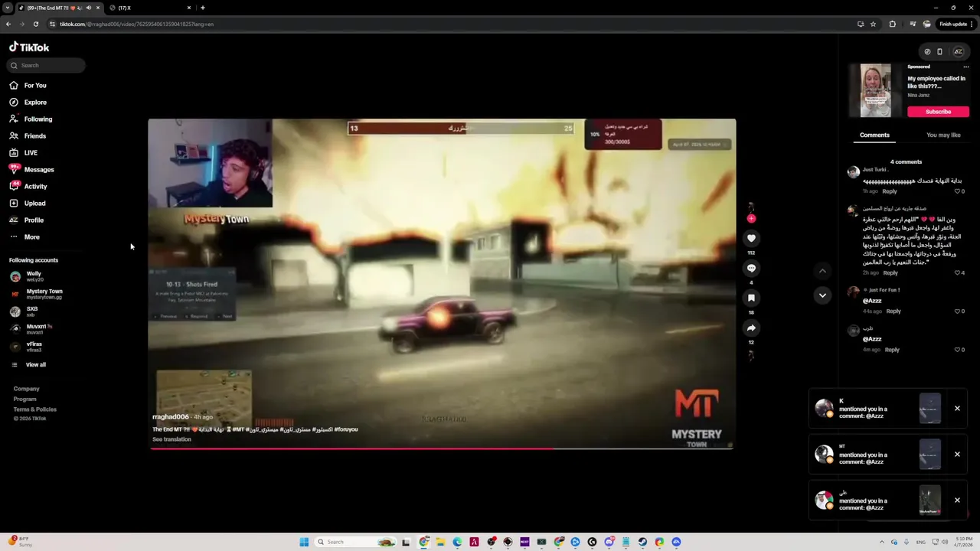The width and height of the screenshot is (980, 551).
Task: Open the TikTok header phone app icon
Action: [939, 52]
